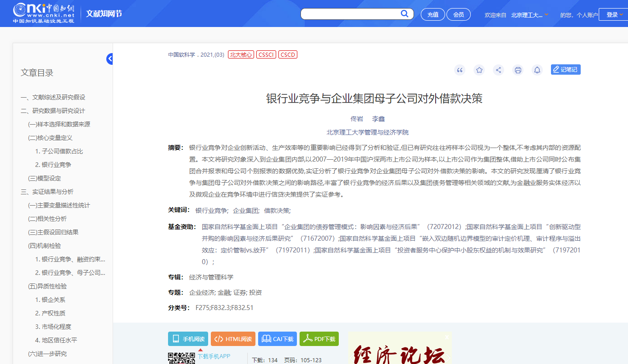Click the search magnifier icon
This screenshot has height=364, width=628.
404,13
